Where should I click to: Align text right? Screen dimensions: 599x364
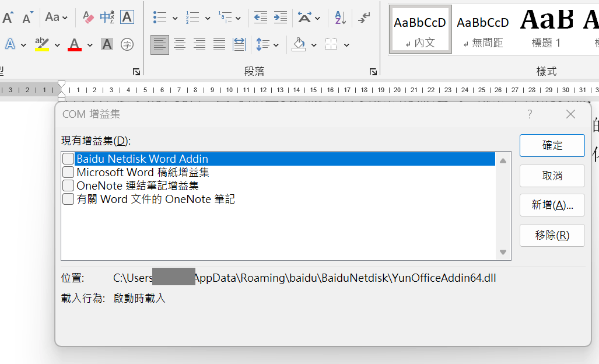click(x=199, y=45)
